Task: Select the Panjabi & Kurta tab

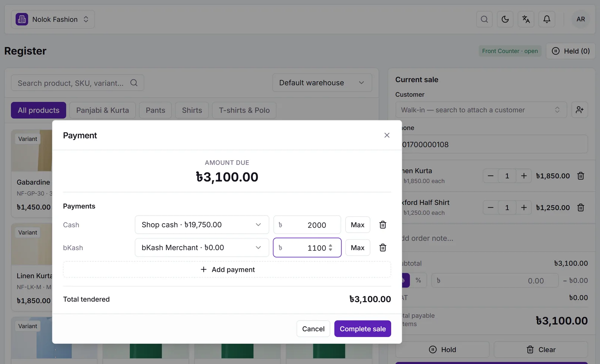Action: coord(102,110)
